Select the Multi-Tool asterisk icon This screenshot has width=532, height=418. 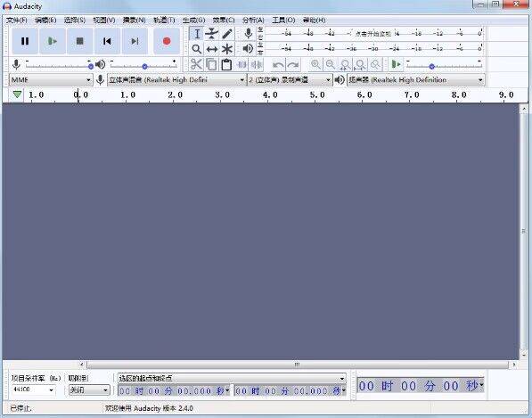coord(227,49)
